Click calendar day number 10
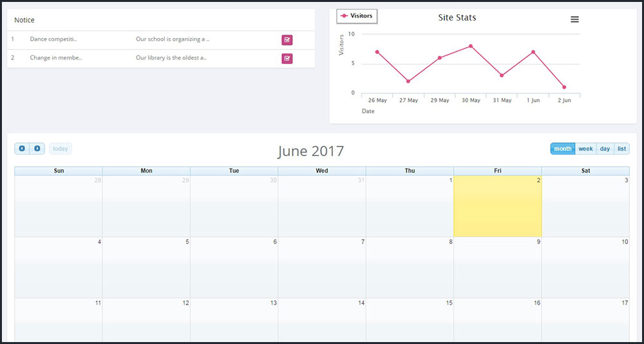 (x=625, y=242)
